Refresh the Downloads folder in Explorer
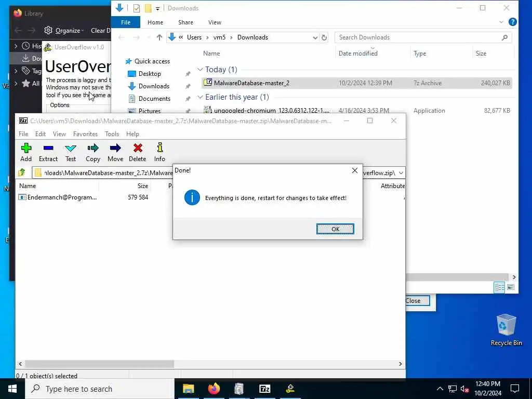The height and width of the screenshot is (399, 532). [x=324, y=37]
